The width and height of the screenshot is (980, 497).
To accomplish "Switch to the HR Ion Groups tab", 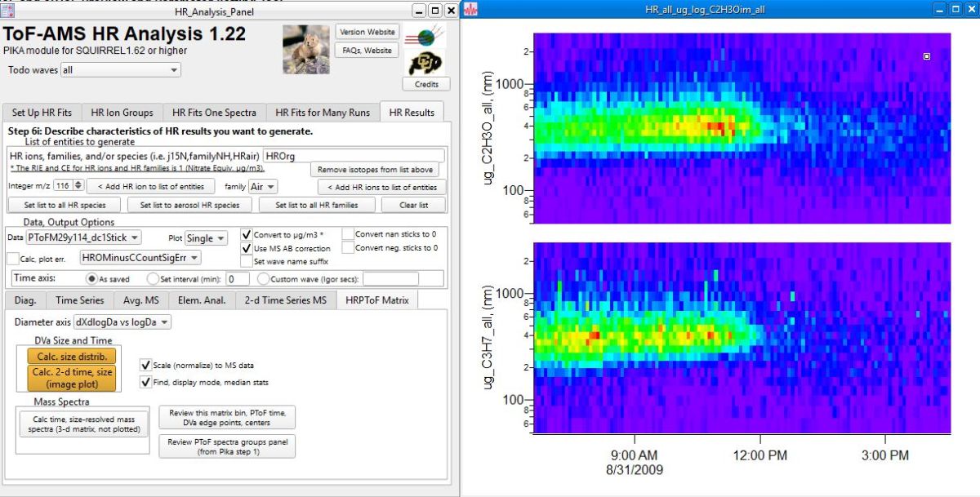I will pyautogui.click(x=122, y=113).
